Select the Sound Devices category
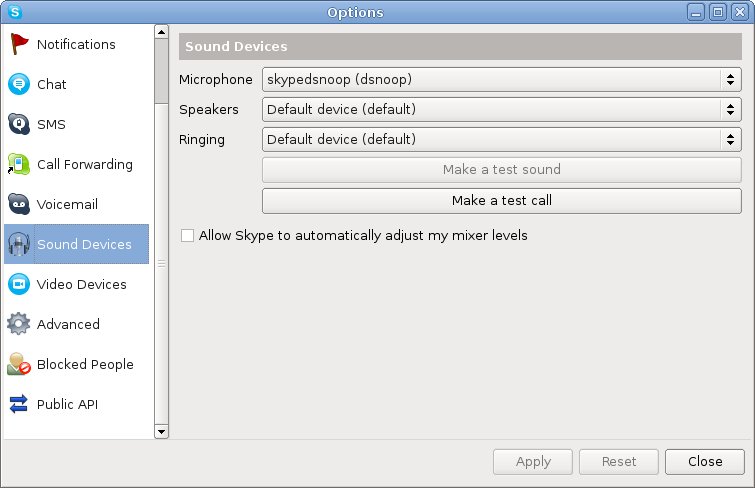The image size is (755, 488). click(x=77, y=244)
